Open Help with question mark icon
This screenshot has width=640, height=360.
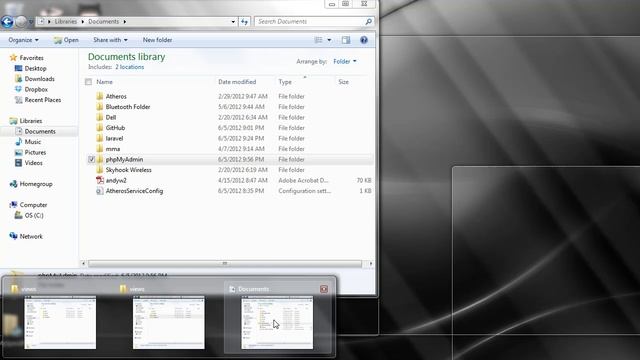coord(364,40)
